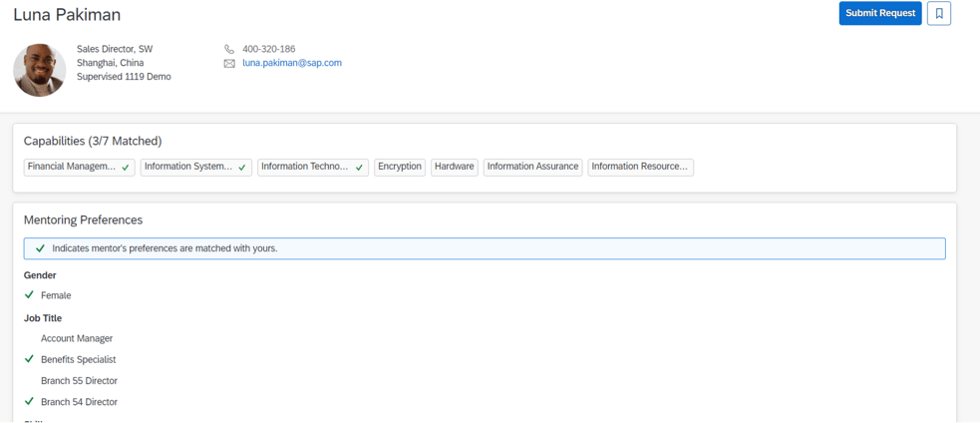The width and height of the screenshot is (980, 423).
Task: Click the checkmark on Information Technology chip
Action: point(359,168)
